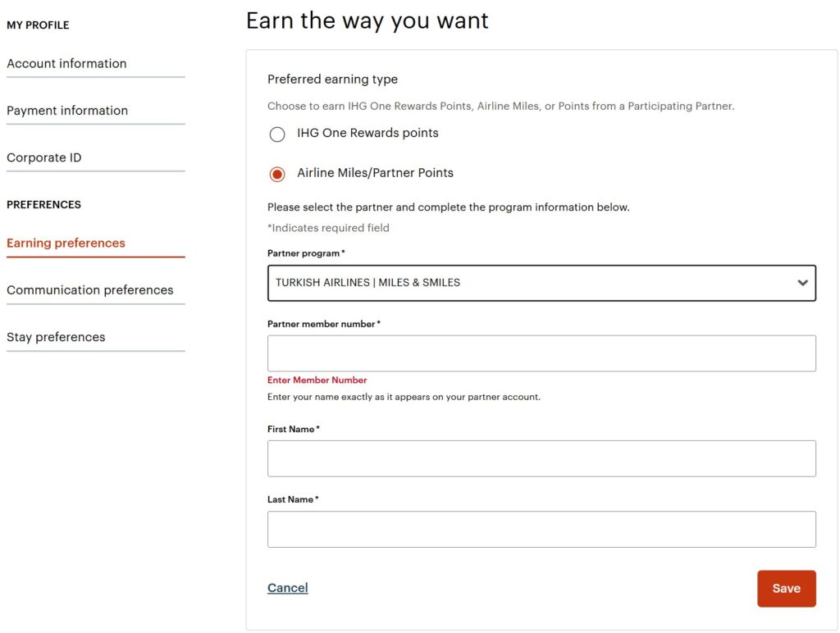The width and height of the screenshot is (840, 633).
Task: Open Stay preferences section
Action: tap(56, 337)
